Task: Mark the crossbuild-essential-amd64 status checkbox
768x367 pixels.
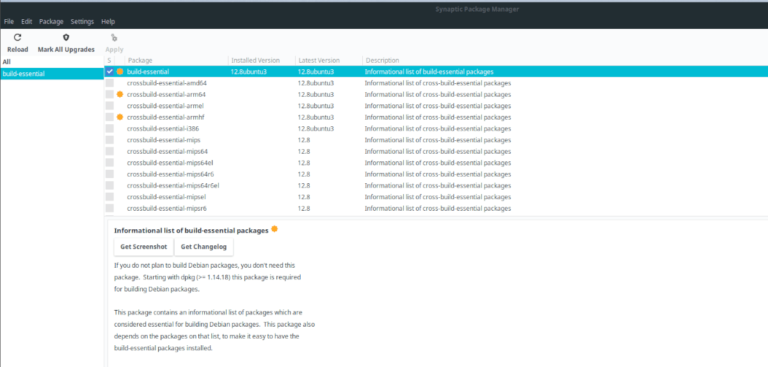Action: click(110, 83)
